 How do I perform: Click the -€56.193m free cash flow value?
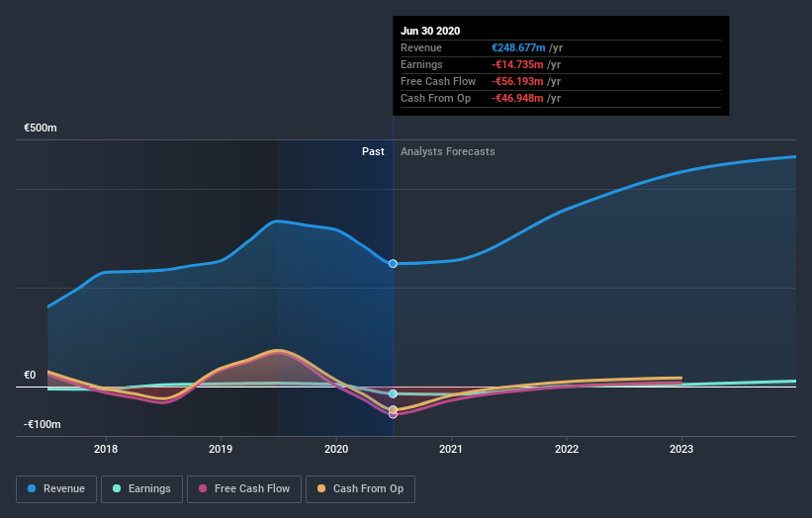(x=517, y=81)
